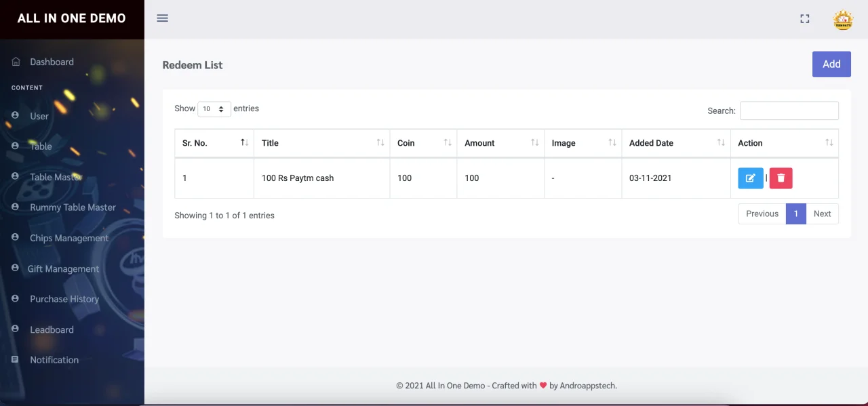The image size is (868, 406).
Task: Focus the Search input field
Action: tap(789, 110)
